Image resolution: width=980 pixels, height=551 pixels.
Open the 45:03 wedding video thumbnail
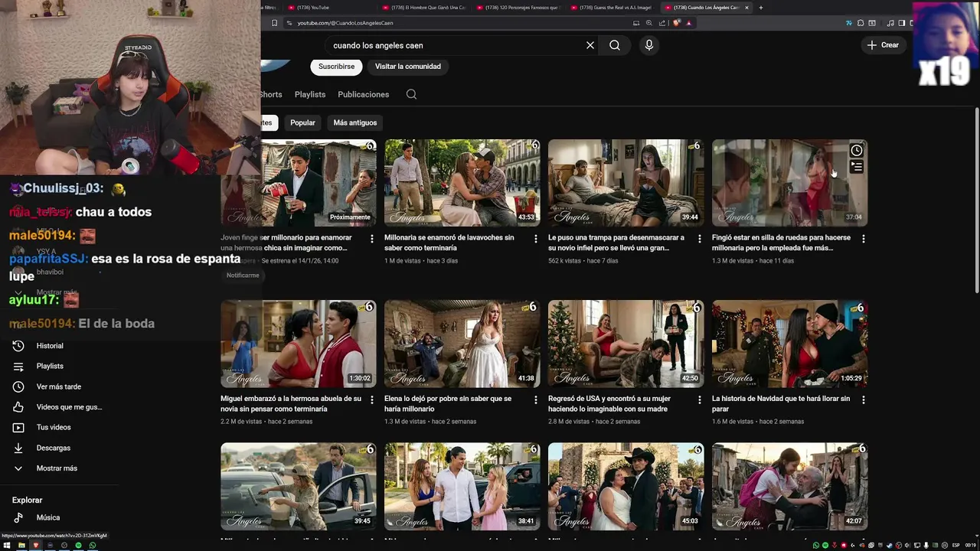pos(626,487)
